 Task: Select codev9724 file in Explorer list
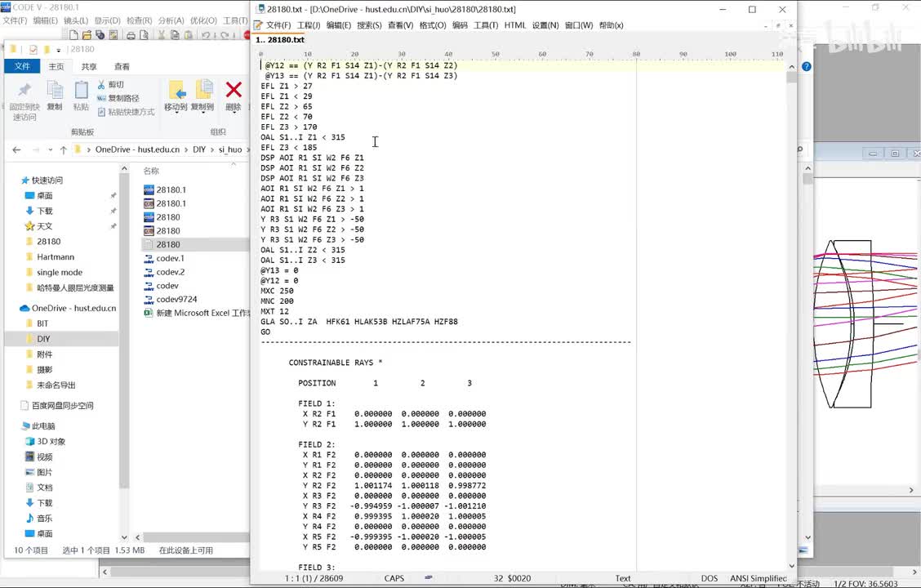click(x=171, y=299)
